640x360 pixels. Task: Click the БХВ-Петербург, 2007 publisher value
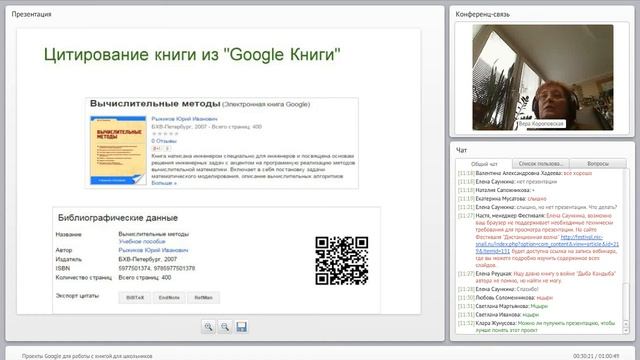pos(147,259)
